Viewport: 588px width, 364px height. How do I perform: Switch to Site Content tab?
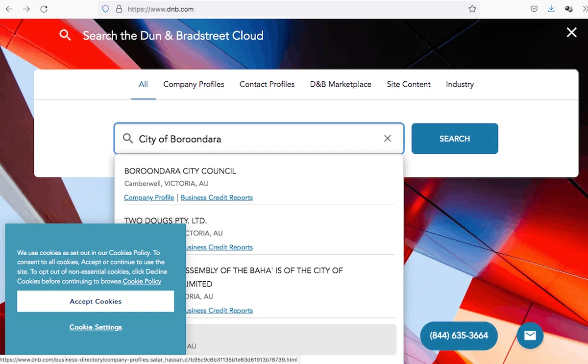tap(409, 84)
